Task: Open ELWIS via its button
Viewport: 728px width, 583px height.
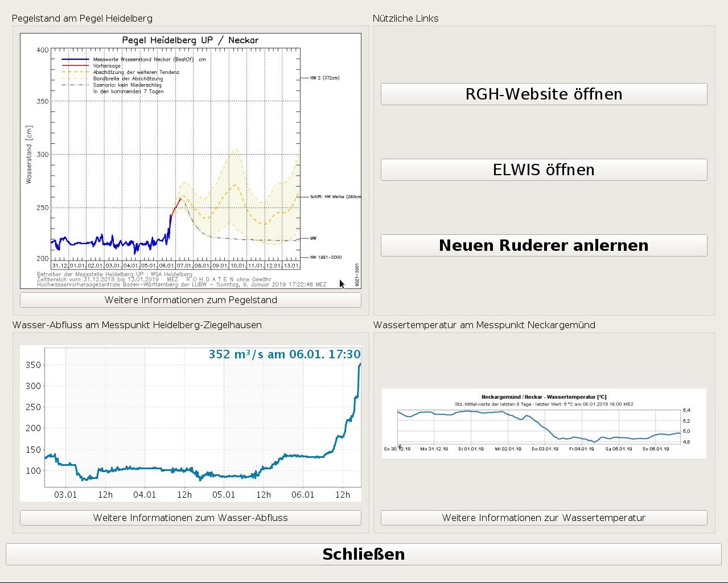Action: pyautogui.click(x=544, y=169)
